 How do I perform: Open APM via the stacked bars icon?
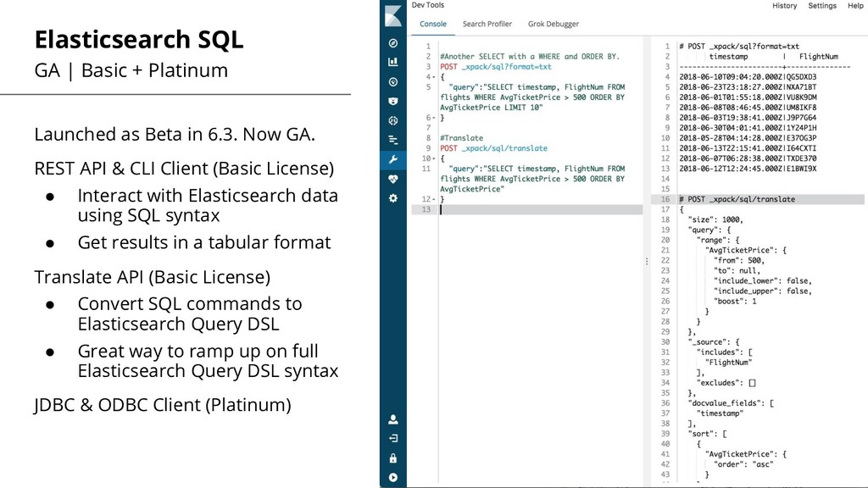pyautogui.click(x=393, y=140)
